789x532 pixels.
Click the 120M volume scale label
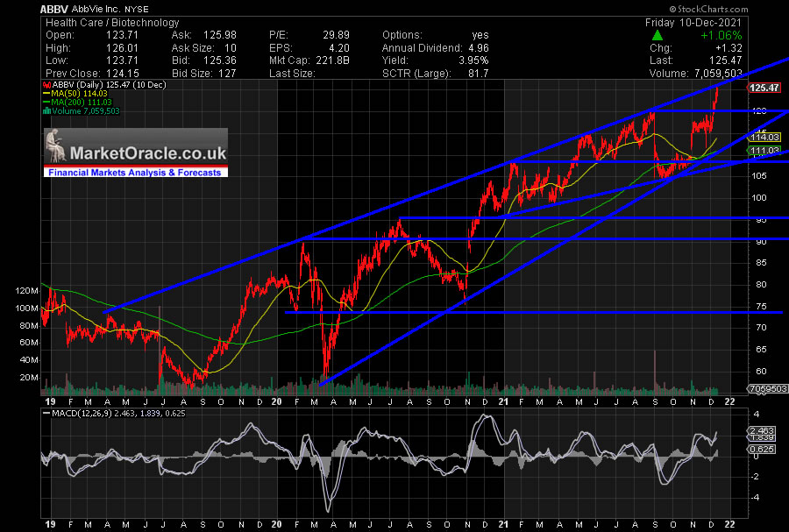27,291
